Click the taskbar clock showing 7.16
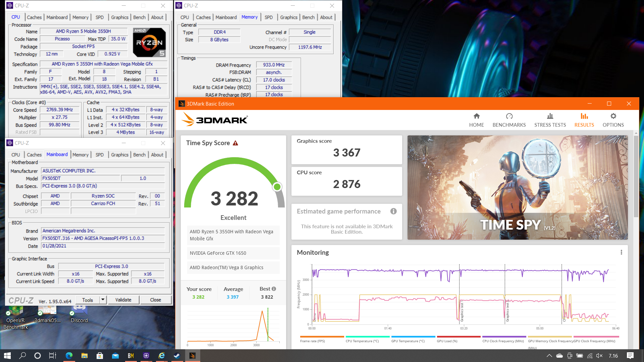This screenshot has width=644, height=362. point(613,356)
